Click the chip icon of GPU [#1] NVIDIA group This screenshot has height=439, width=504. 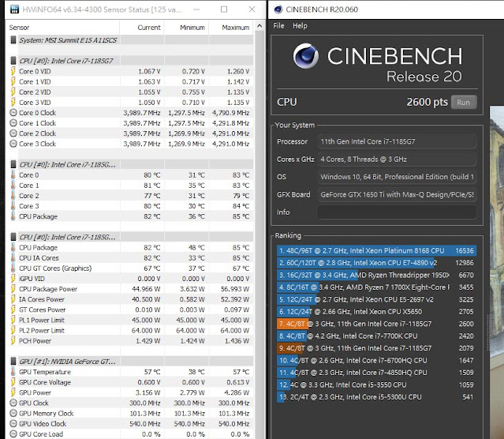click(x=13, y=361)
